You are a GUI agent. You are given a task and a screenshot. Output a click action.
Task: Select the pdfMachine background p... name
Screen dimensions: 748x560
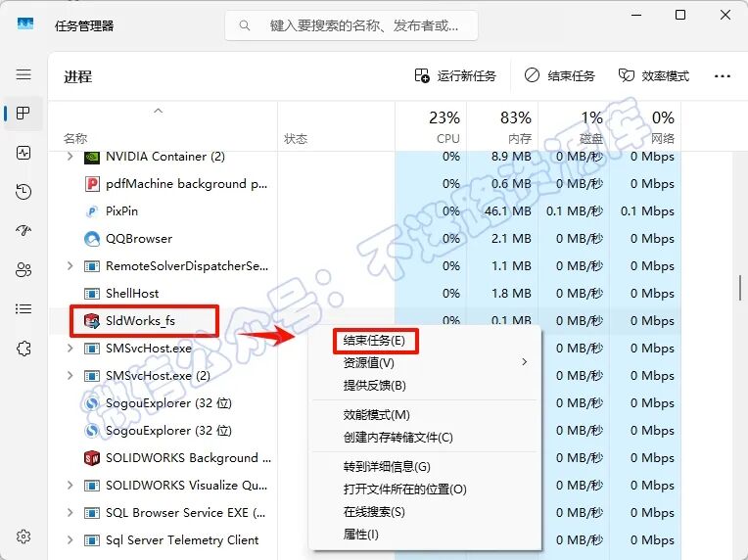[x=187, y=184]
